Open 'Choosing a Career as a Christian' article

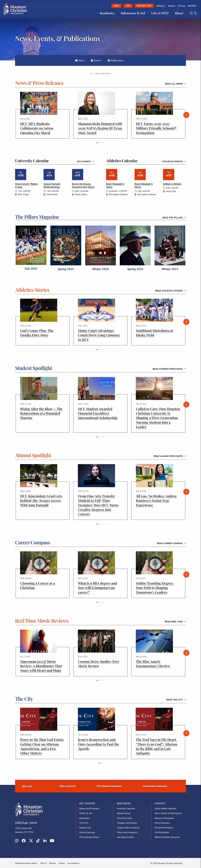tap(37, 585)
